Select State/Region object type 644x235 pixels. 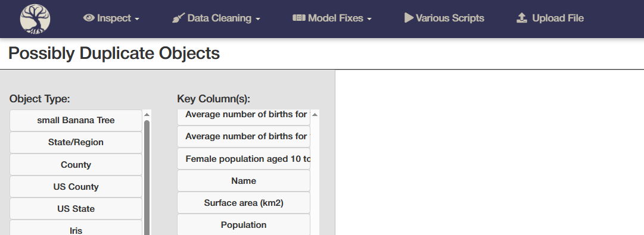[x=76, y=143]
